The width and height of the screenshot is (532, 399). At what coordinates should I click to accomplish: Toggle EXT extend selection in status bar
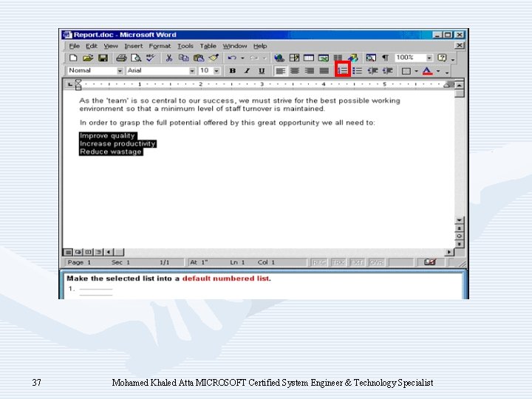(x=357, y=262)
